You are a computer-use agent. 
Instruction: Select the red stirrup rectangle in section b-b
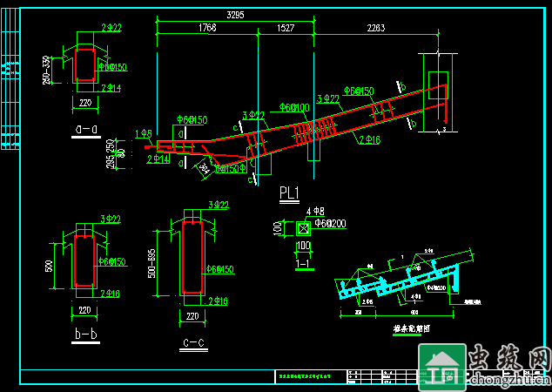click(84, 260)
